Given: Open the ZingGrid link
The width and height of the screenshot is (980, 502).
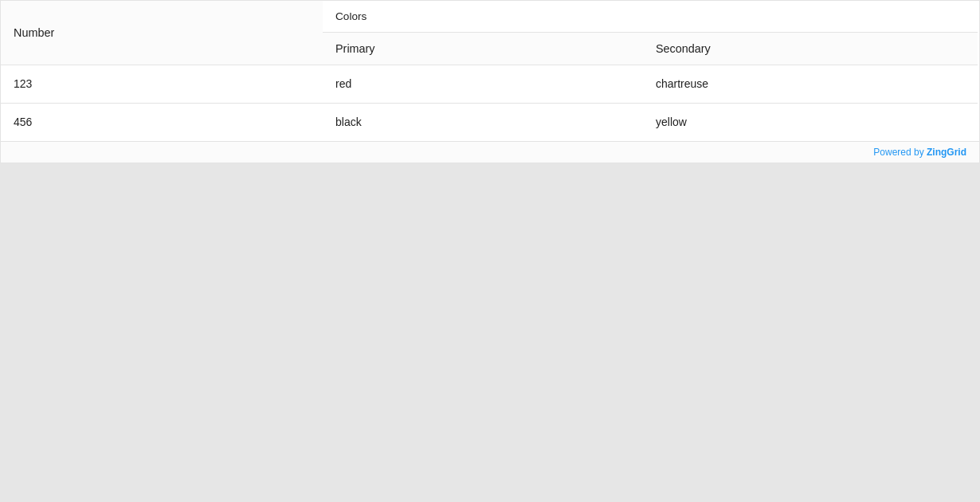Looking at the screenshot, I should tap(946, 152).
